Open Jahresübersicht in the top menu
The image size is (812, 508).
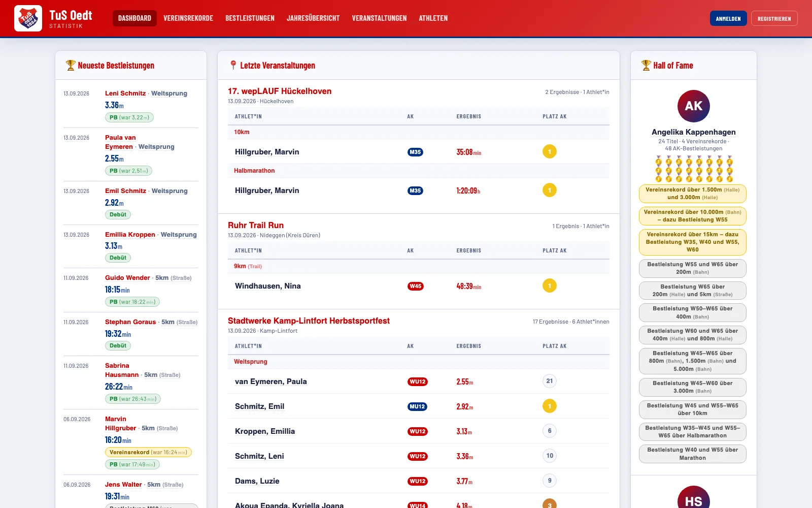313,18
